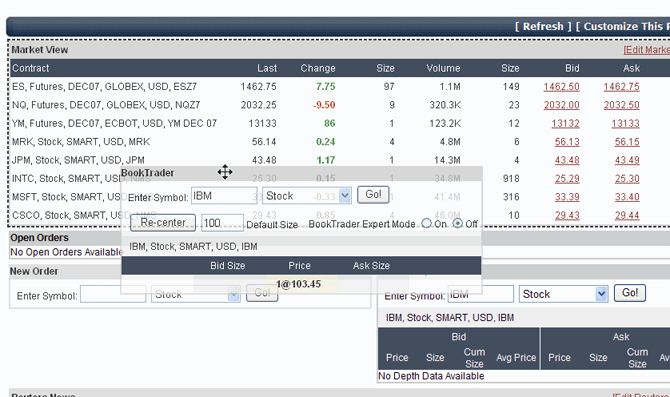
Task: Click the Ask Size header in BookTrader
Action: (371, 266)
